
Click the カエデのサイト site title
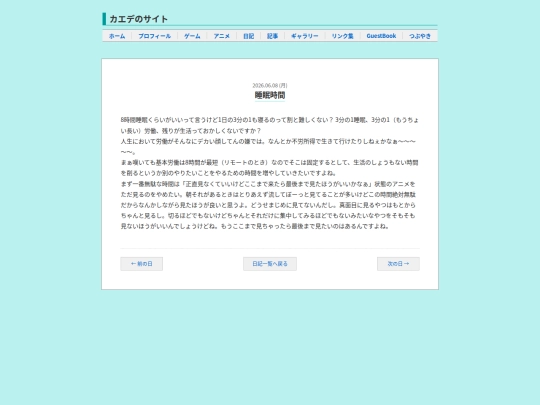click(138, 19)
